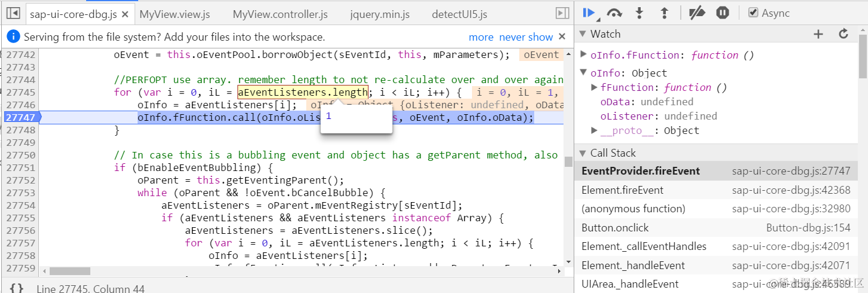Open the jquery.min.js tab
Viewport: 868px width, 293px height.
click(380, 14)
